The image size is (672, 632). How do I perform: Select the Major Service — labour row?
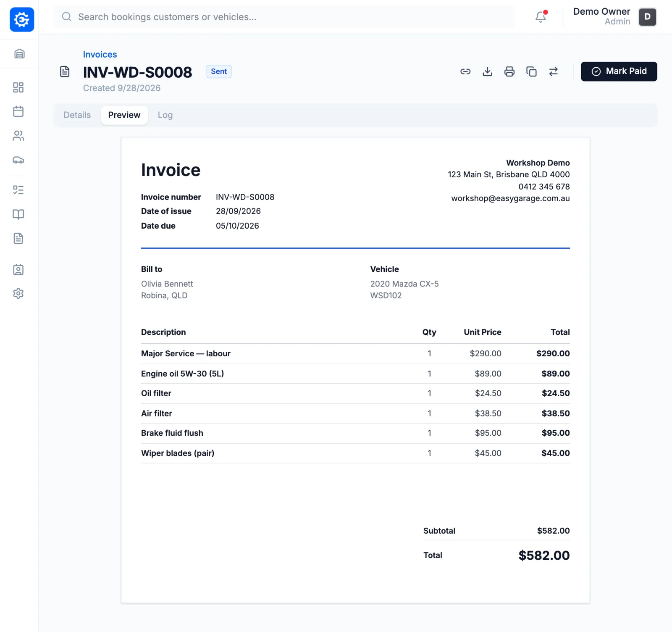355,354
